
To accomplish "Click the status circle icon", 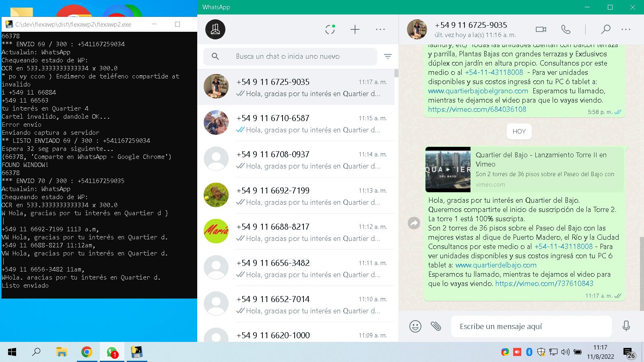I will (x=330, y=29).
